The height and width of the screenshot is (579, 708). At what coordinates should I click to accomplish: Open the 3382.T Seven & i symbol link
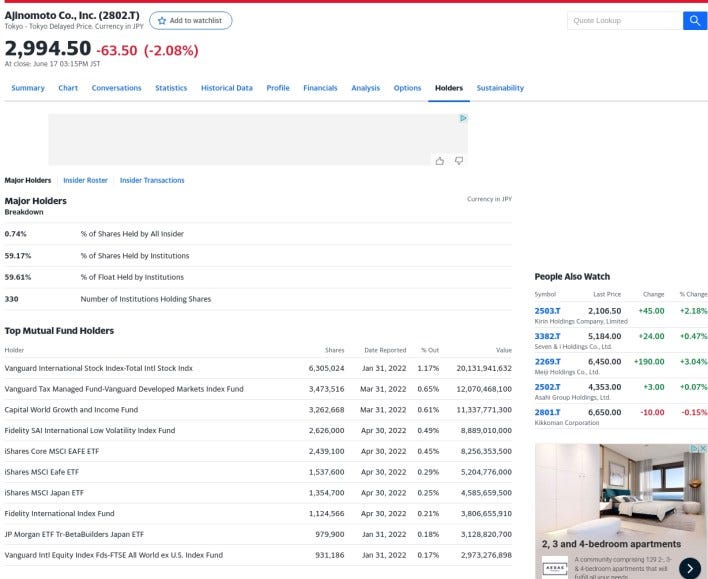coord(547,336)
